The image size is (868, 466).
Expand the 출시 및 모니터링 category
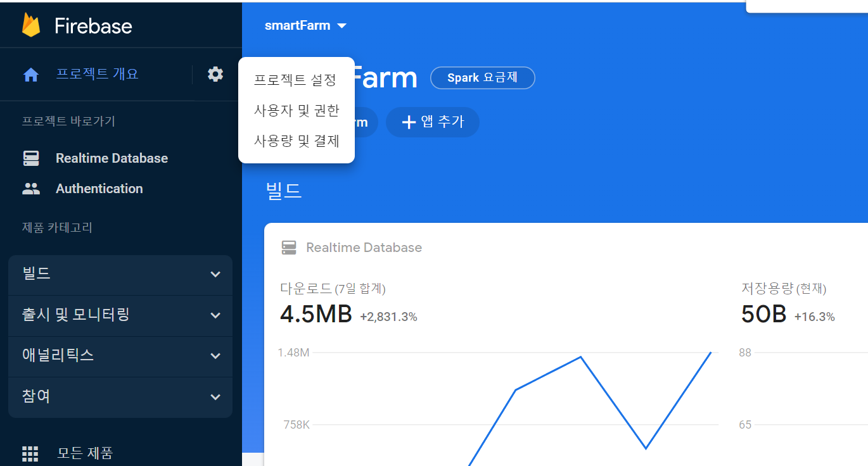[x=120, y=315]
